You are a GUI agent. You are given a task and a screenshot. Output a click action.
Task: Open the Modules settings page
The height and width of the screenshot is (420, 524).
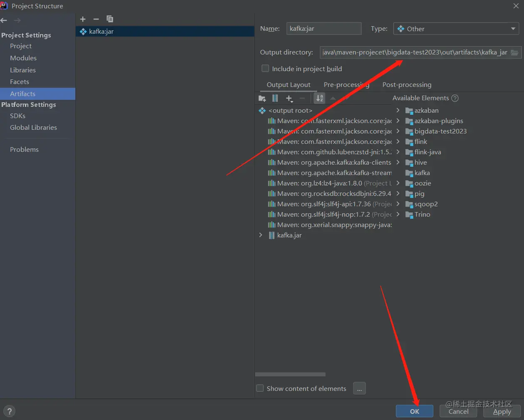pyautogui.click(x=23, y=58)
